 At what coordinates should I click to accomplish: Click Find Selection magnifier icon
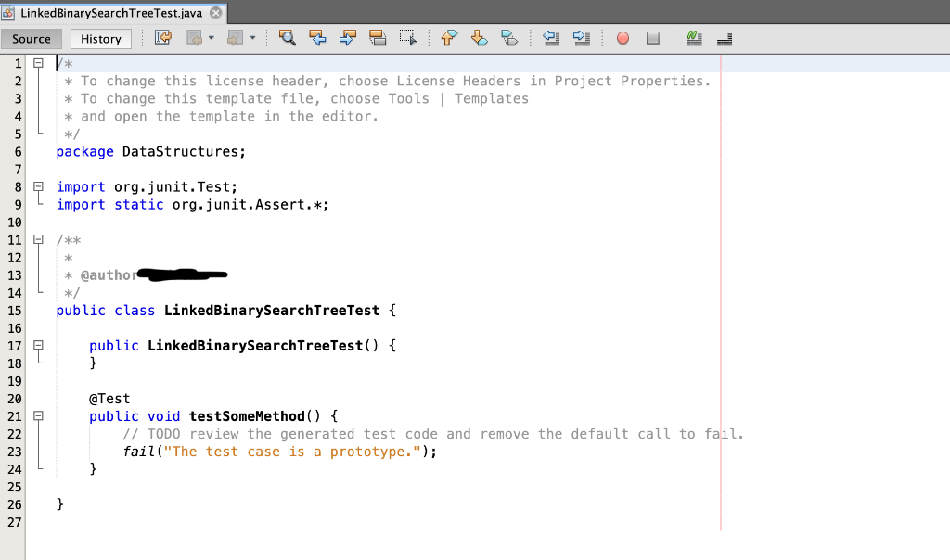pos(288,38)
